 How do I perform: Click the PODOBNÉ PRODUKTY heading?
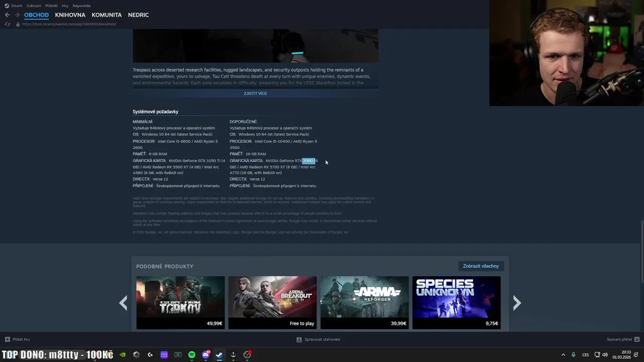click(165, 266)
